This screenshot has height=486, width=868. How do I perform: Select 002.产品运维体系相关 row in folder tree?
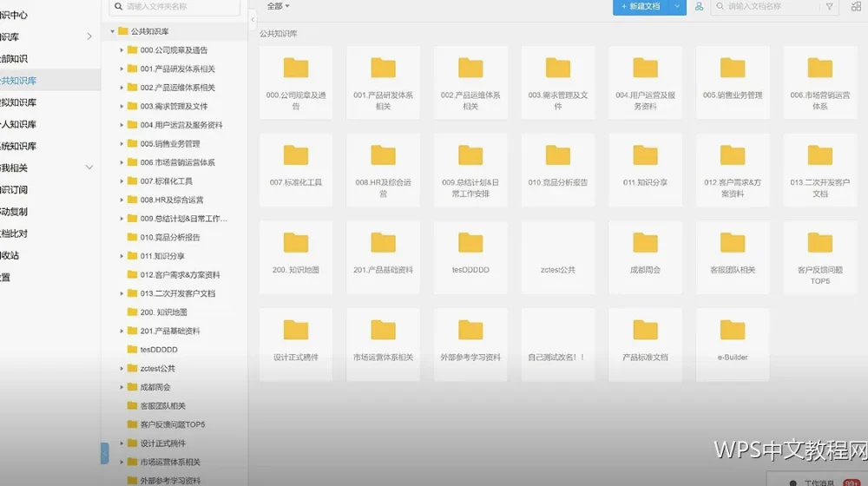pos(174,88)
